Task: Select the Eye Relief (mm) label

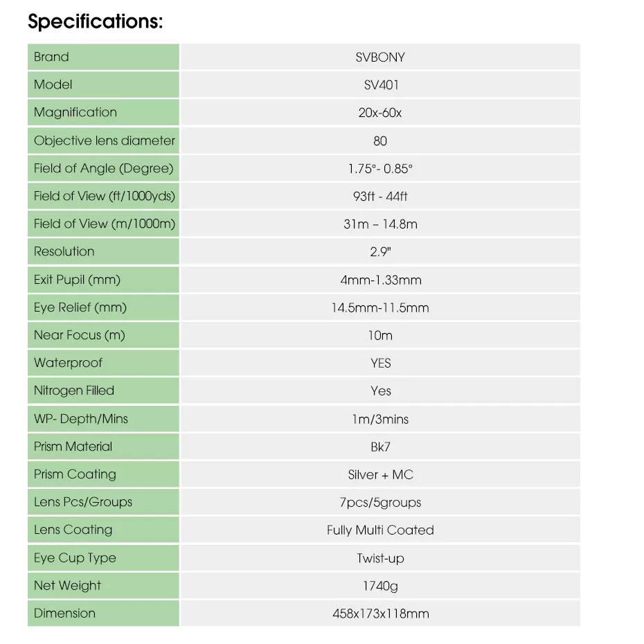Action: tap(80, 307)
